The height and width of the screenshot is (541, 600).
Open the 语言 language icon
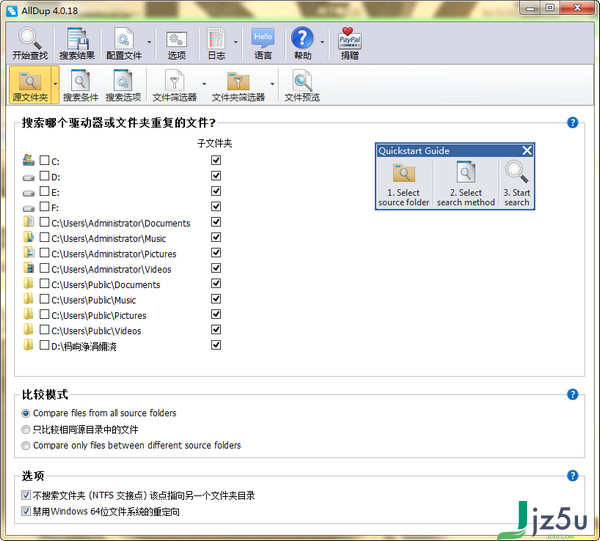point(263,44)
